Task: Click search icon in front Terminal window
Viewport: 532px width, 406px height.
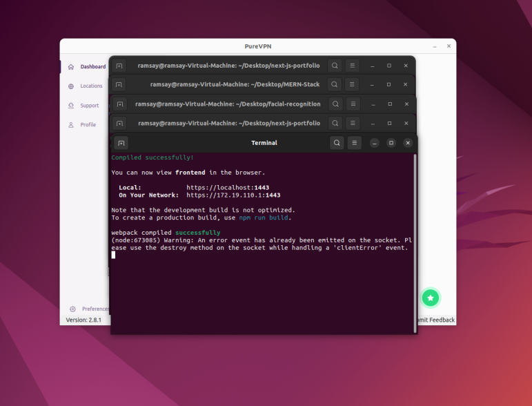Action: pos(337,143)
